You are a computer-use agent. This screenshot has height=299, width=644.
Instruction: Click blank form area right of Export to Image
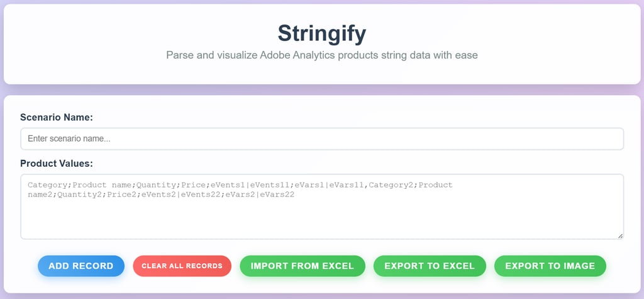pos(623,266)
